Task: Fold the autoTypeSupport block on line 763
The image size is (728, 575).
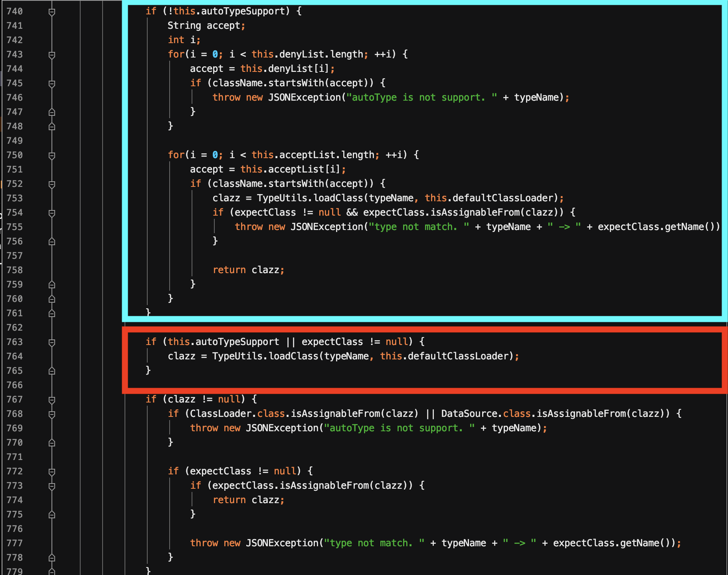Action: [x=51, y=342]
